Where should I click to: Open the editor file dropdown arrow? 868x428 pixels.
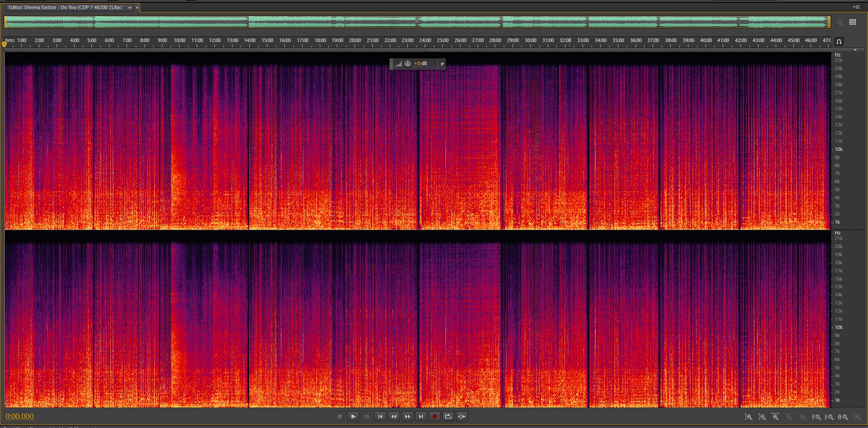coord(130,8)
